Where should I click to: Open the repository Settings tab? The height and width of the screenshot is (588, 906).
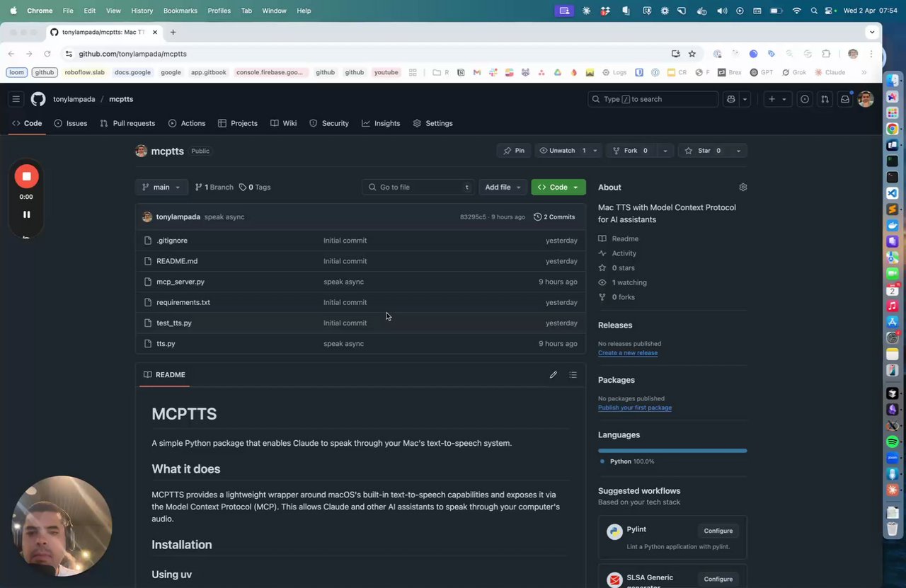click(432, 123)
